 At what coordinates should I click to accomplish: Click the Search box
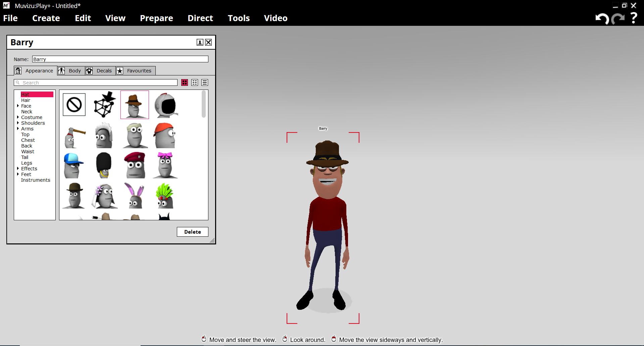(x=96, y=82)
